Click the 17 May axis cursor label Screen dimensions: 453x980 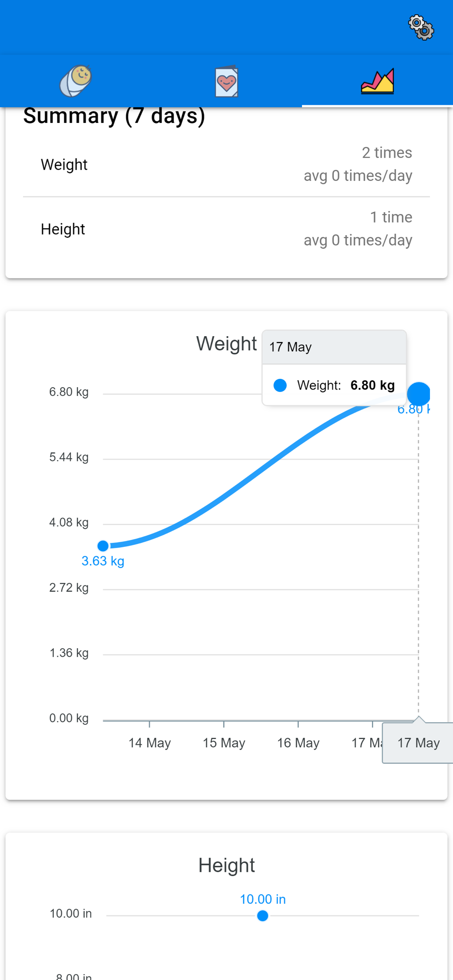tap(418, 743)
